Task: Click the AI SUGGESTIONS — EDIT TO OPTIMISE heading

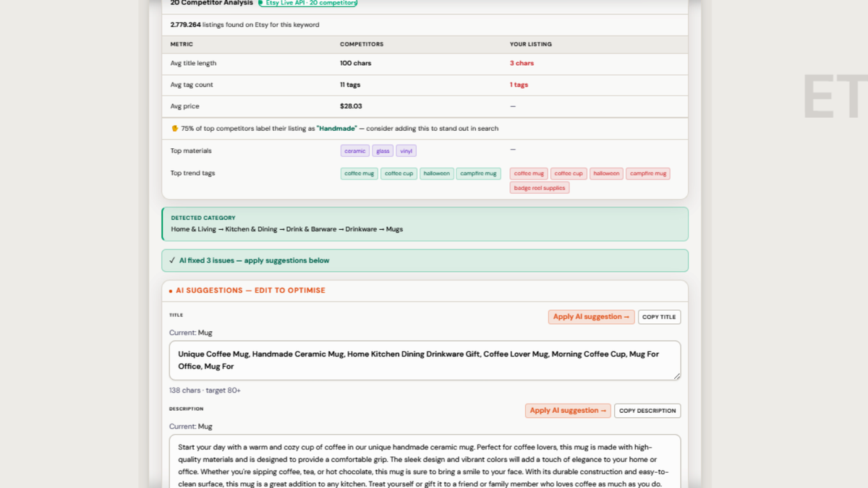Action: 250,291
